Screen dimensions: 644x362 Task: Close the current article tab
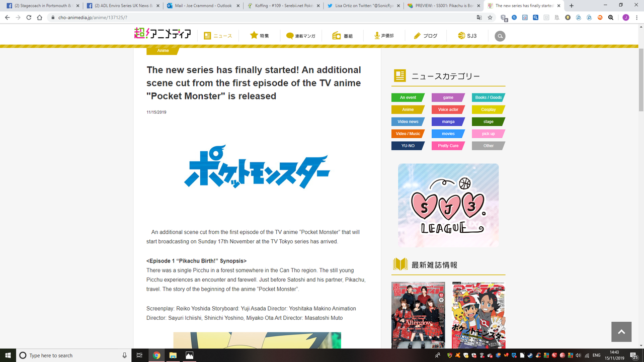[x=558, y=6]
